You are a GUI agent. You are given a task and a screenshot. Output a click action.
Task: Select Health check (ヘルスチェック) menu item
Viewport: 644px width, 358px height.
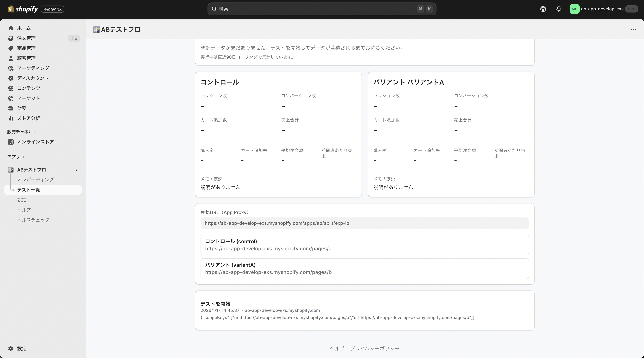[33, 220]
